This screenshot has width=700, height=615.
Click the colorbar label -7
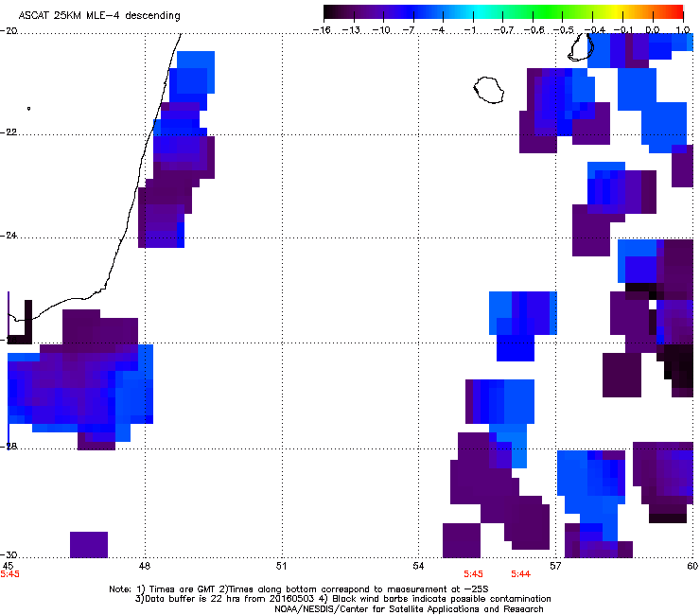pos(408,30)
